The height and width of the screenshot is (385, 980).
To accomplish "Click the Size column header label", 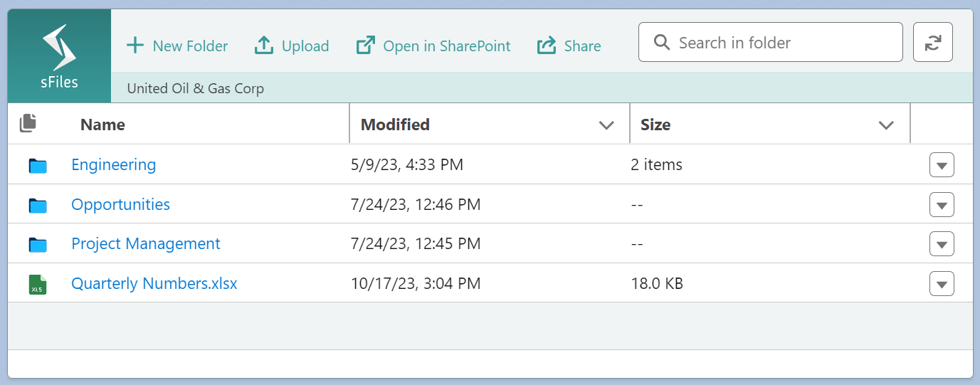I will (655, 125).
